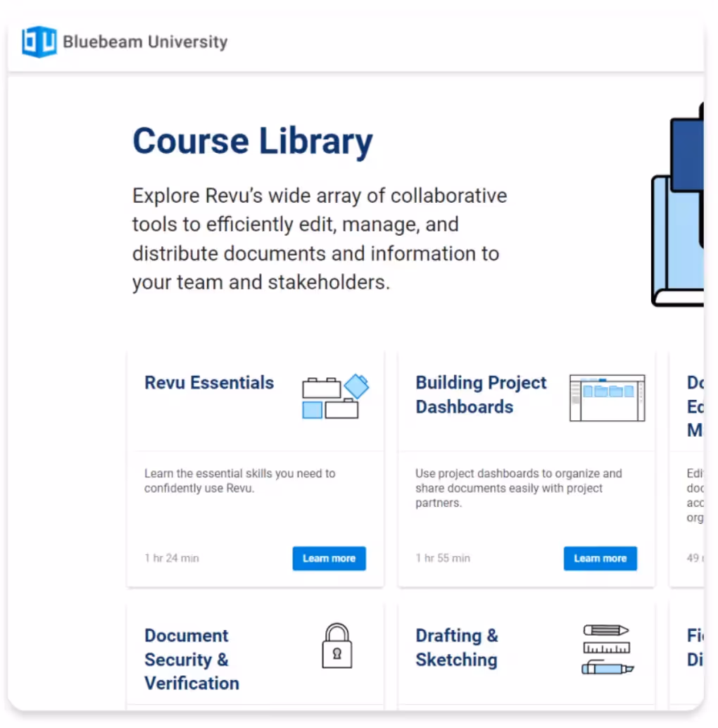Click the Building Project Dashboards screen icon
This screenshot has width=718, height=728.
[x=607, y=398]
